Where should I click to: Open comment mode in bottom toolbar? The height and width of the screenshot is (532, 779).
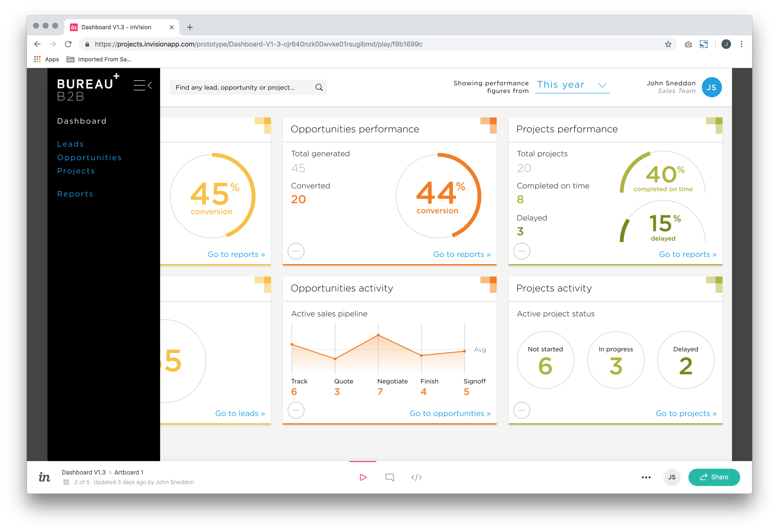[389, 477]
